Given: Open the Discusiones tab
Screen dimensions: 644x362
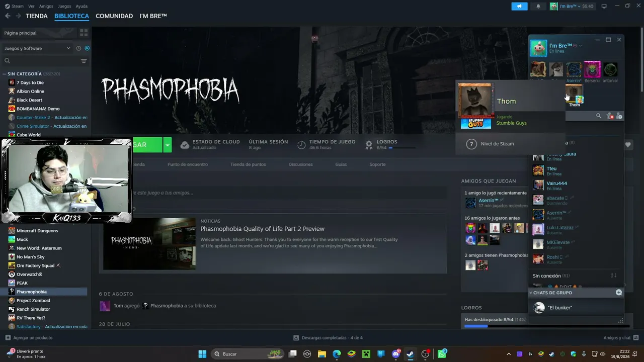Looking at the screenshot, I should tap(300, 164).
